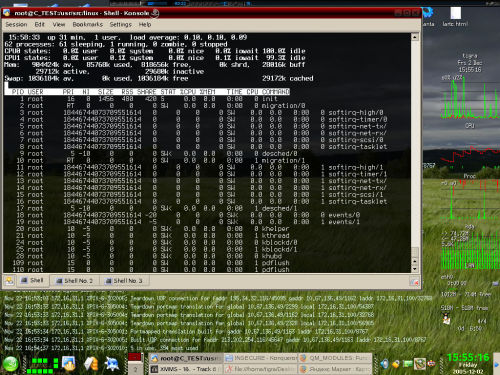Select INSECURE Konqueror taskbar entry
The image size is (500, 375).
[260, 358]
